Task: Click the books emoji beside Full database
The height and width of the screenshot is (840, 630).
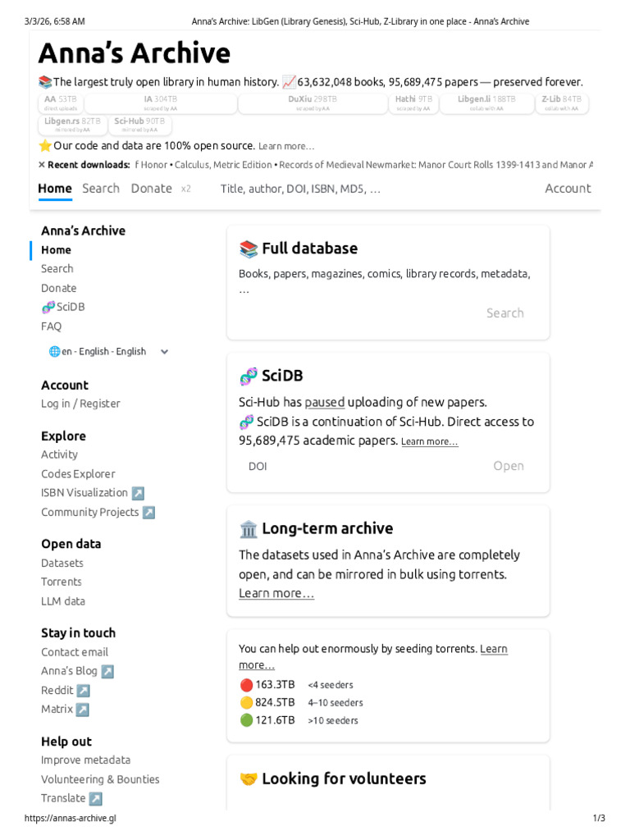Action: (x=248, y=249)
